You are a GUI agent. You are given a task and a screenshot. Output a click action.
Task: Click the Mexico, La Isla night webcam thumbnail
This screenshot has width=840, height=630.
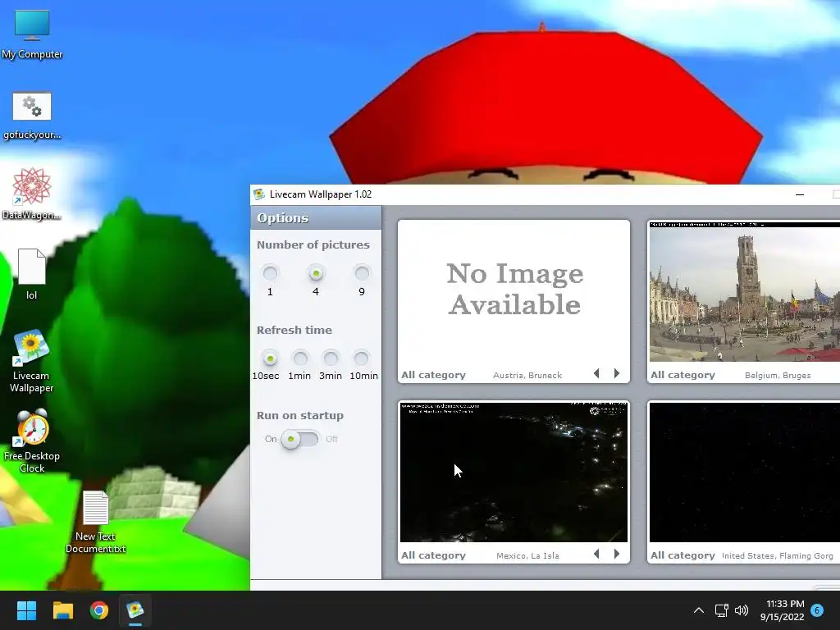[514, 472]
